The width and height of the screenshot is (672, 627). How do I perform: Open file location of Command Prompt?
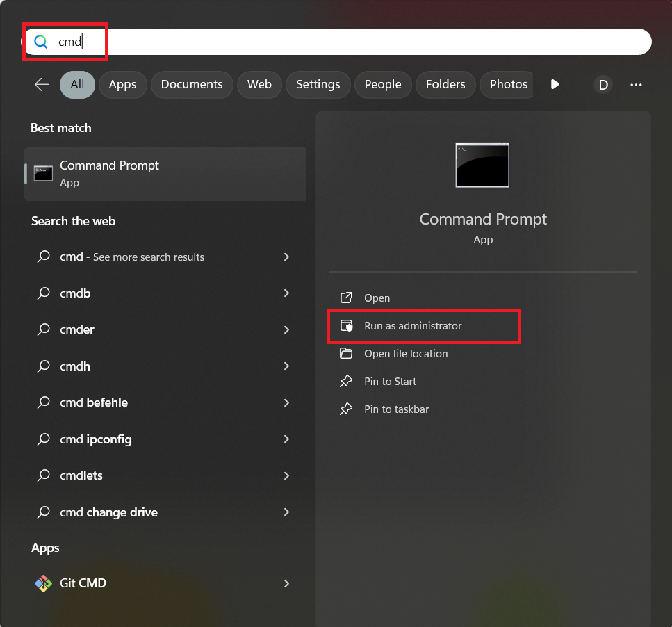coord(406,354)
